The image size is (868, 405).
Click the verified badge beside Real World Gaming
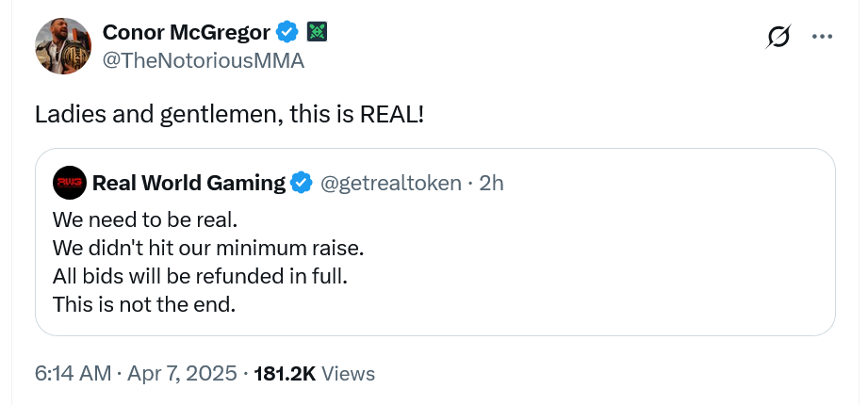point(301,183)
